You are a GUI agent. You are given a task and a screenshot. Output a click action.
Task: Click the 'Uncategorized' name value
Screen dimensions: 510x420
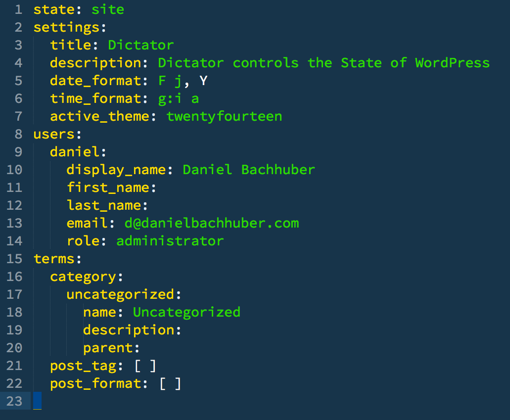pyautogui.click(x=186, y=312)
